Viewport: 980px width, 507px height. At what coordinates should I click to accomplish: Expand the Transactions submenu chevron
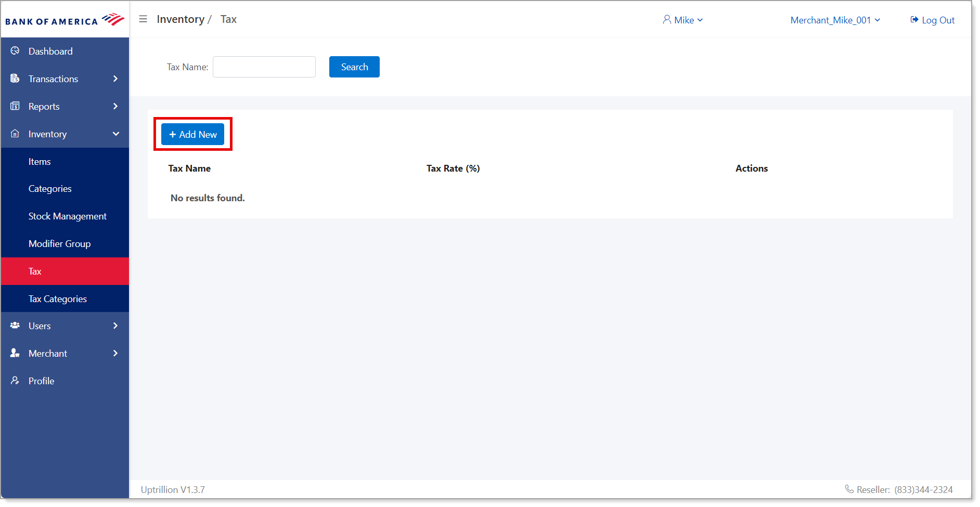click(x=115, y=79)
